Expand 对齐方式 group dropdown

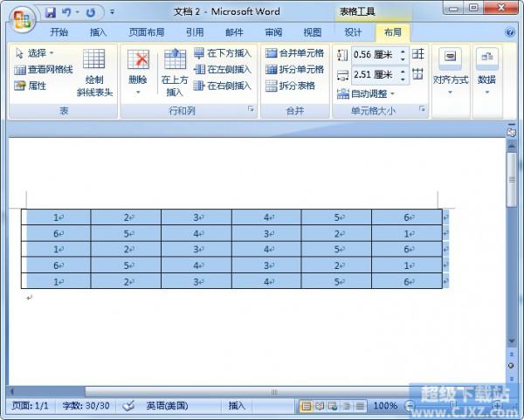point(451,72)
